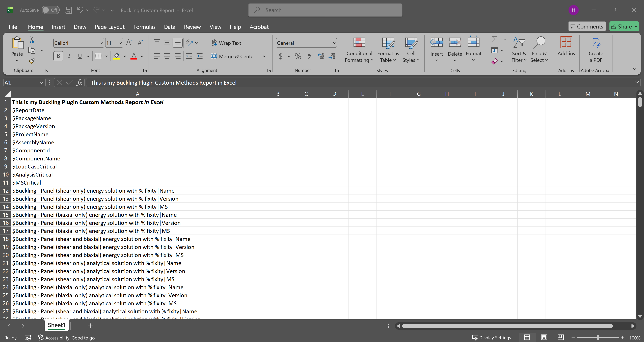The width and height of the screenshot is (644, 342).
Task: Click Accessibility: Good to go status
Action: (67, 337)
